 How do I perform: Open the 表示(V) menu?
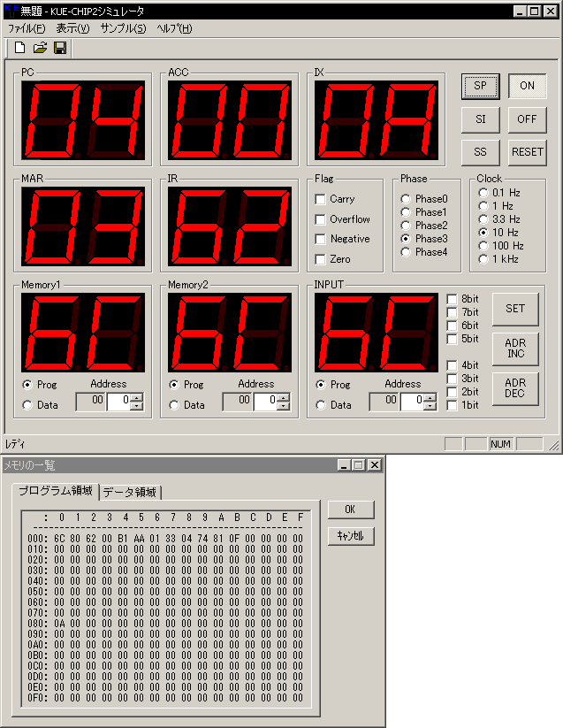pyautogui.click(x=72, y=28)
